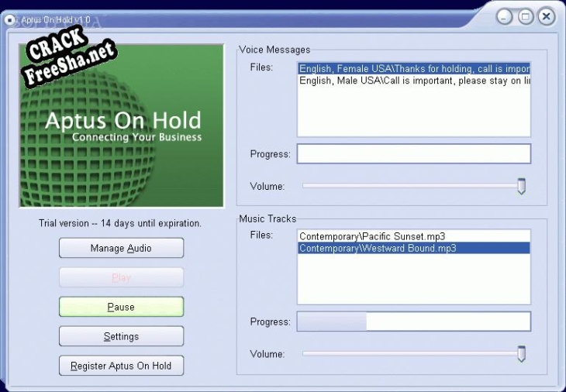Viewport: 566px width, 392px height.
Task: Click the Voice Messages volume slider handle
Action: click(521, 186)
